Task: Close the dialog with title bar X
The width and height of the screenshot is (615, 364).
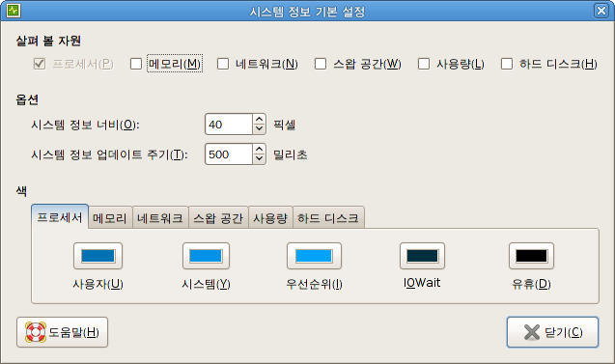Action: pyautogui.click(x=601, y=11)
